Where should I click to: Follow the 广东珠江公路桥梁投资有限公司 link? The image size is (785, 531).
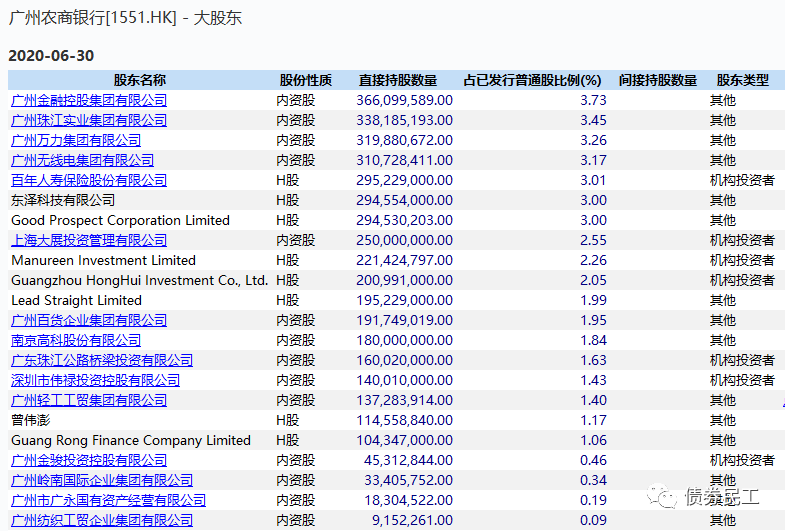tap(102, 360)
